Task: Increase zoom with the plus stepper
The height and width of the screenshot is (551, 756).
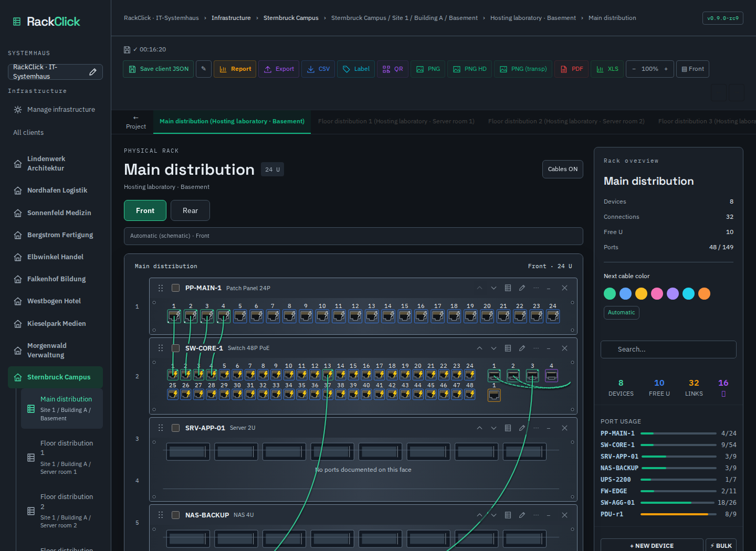Action: pos(666,69)
